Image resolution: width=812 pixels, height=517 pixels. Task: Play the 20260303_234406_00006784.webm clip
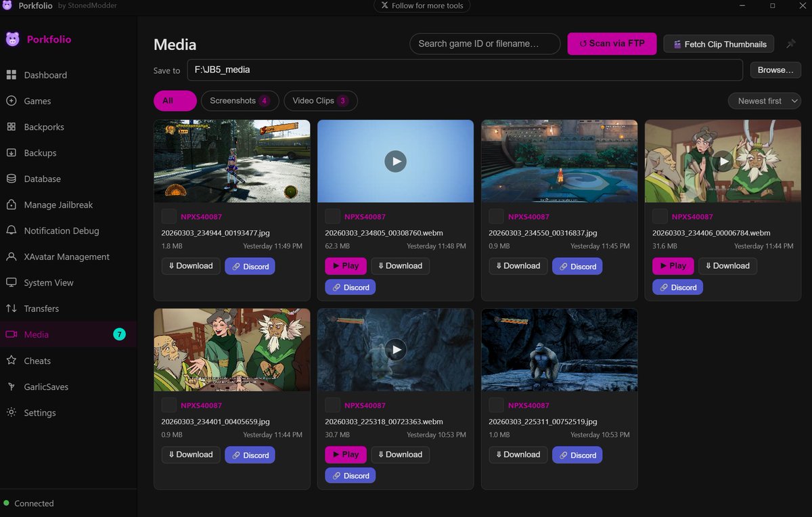[673, 266]
